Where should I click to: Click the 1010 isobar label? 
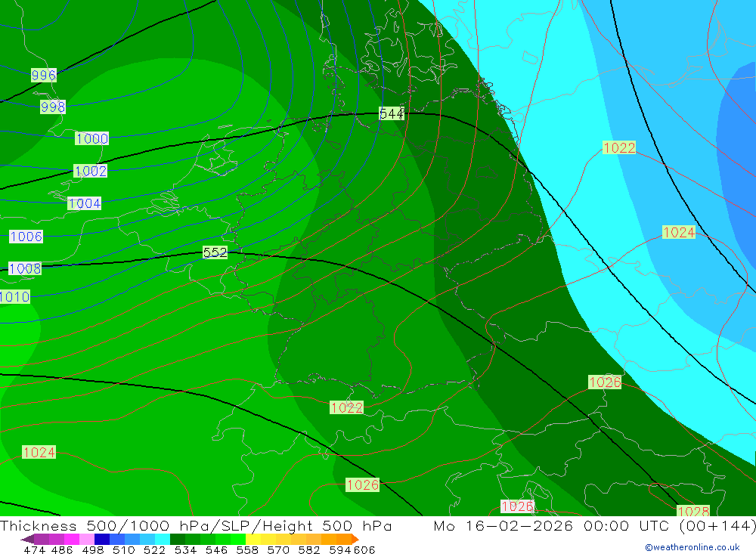(x=14, y=296)
